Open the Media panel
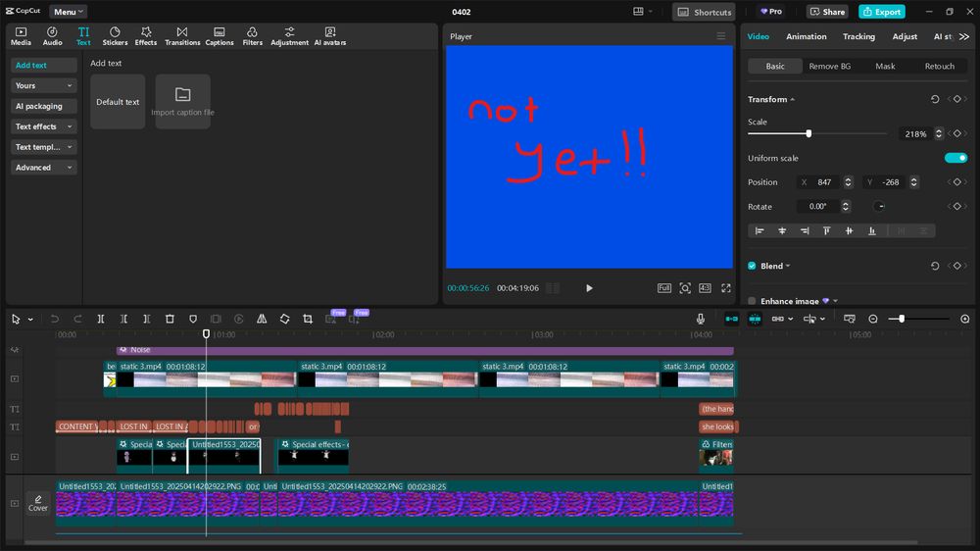This screenshot has width=980, height=551. click(21, 36)
